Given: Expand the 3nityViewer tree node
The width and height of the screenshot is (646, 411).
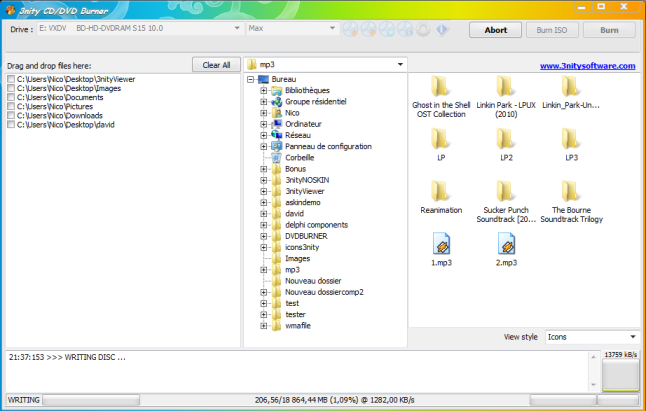Looking at the screenshot, I should 264,191.
